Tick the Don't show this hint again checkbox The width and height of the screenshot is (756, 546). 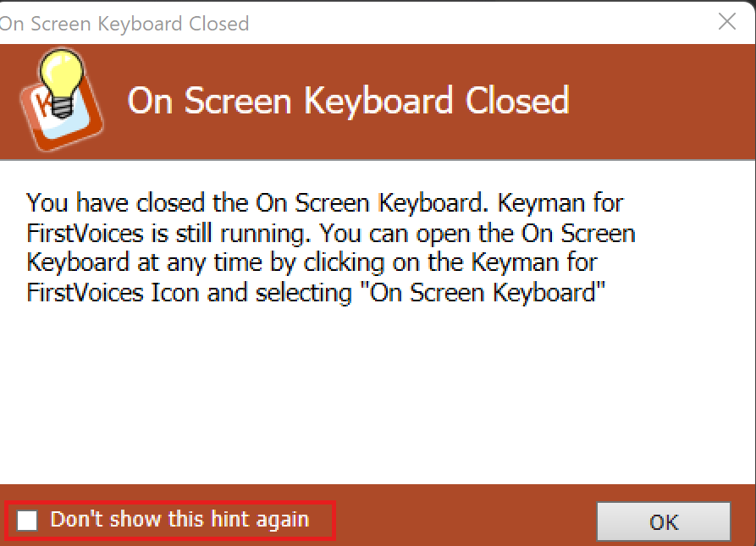[x=27, y=521]
